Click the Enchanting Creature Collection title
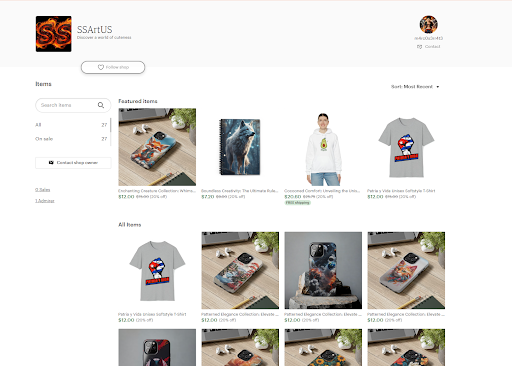The height and width of the screenshot is (366, 512). coord(157,191)
